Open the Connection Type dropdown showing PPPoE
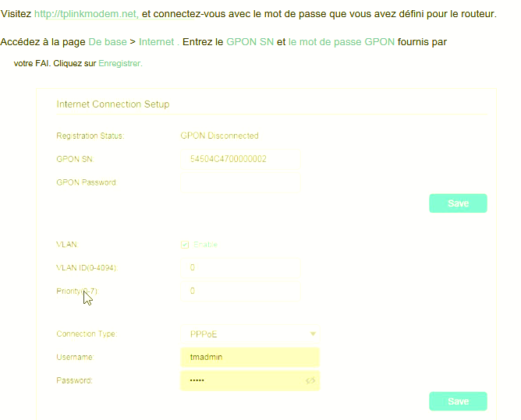The image size is (521, 420). click(x=250, y=334)
